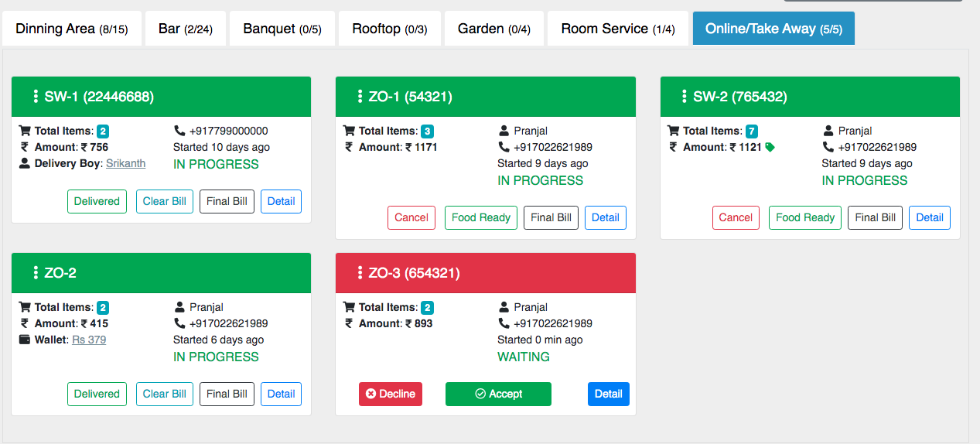
Task: Open the Room Service tab
Action: pos(617,29)
